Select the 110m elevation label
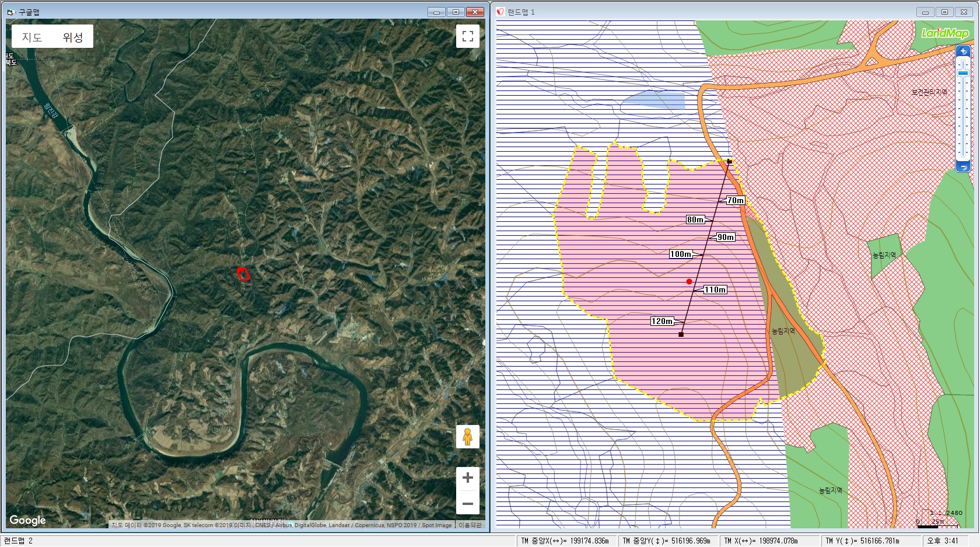 pyautogui.click(x=715, y=290)
